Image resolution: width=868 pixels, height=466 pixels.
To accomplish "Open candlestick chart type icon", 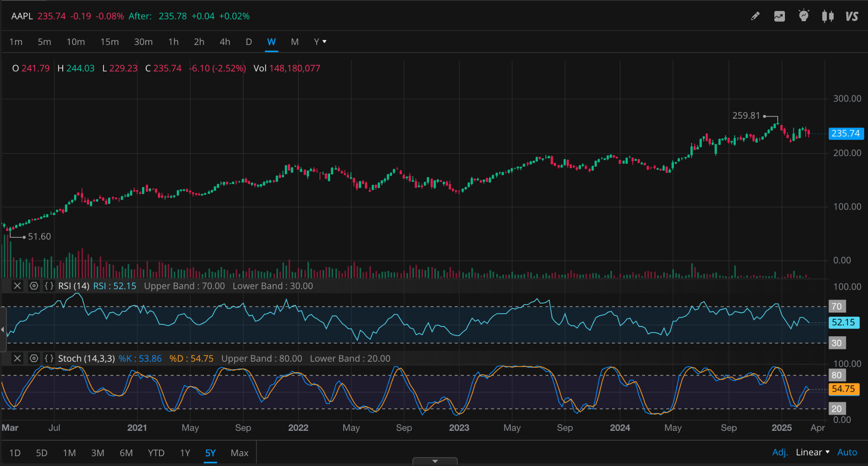I will 828,17.
